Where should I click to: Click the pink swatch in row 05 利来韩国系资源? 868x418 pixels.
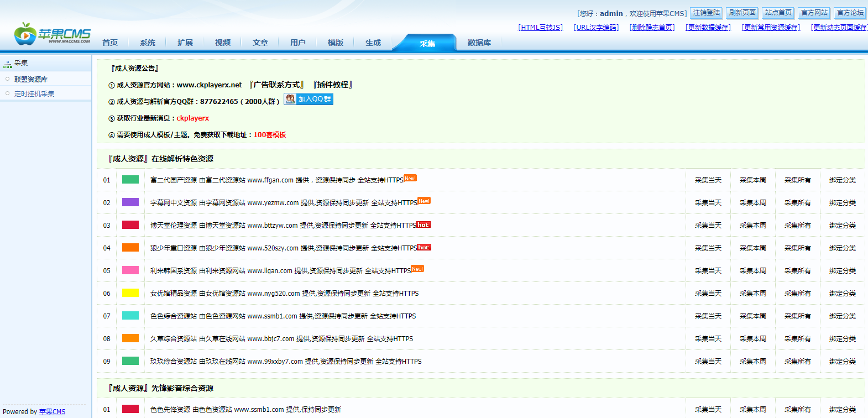coord(130,270)
